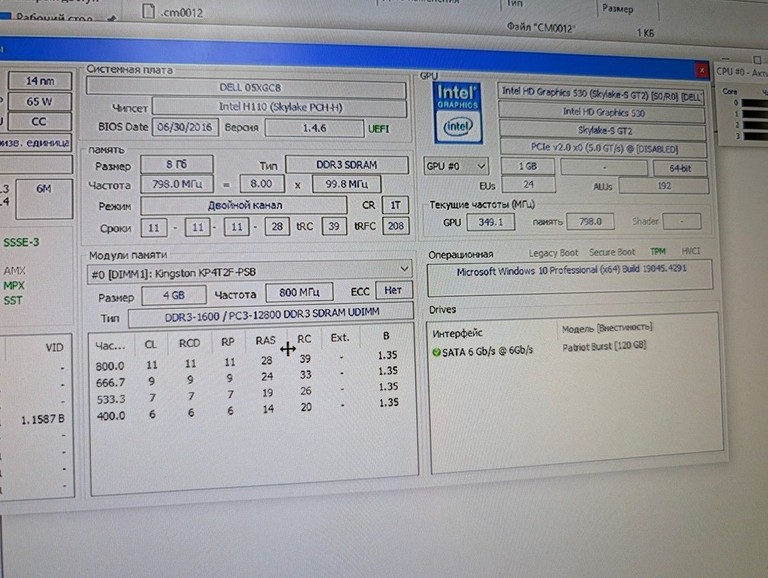Click the DDR3 SDRAM type field
This screenshot has width=768, height=578.
(347, 165)
